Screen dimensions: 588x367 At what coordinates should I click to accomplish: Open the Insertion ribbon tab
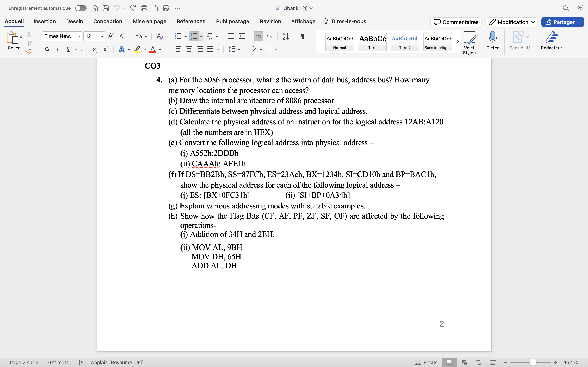click(x=45, y=21)
